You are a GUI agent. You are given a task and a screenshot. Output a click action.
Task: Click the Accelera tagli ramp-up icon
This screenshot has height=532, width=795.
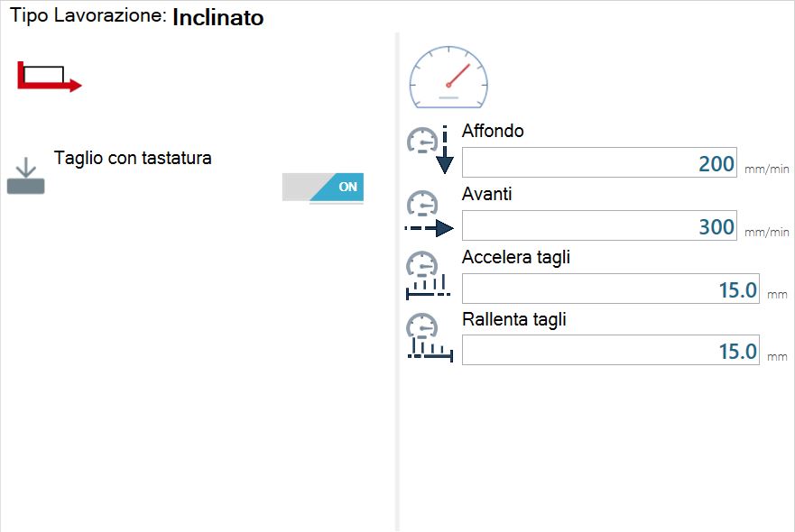point(428,275)
